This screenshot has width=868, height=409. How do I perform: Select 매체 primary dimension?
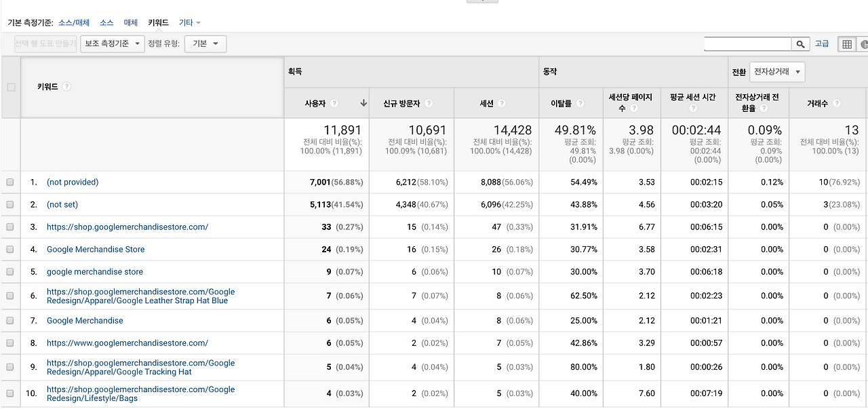pos(131,22)
